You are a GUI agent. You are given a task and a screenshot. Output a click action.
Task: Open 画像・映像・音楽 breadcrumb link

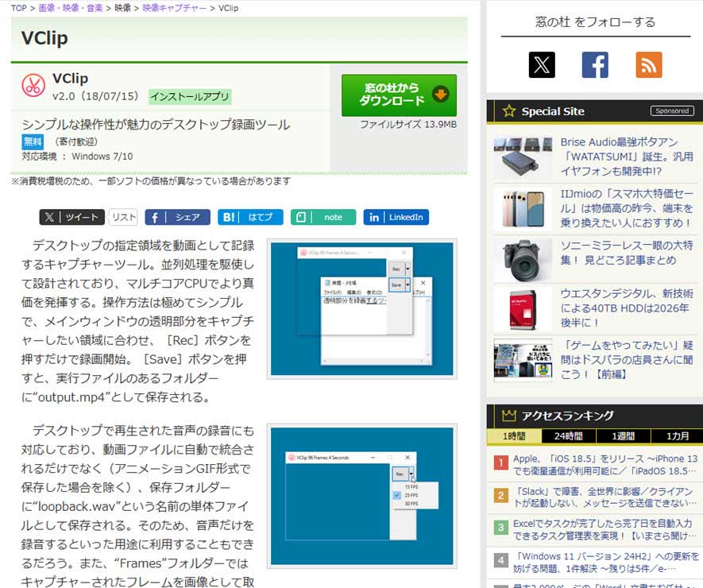coord(71,8)
